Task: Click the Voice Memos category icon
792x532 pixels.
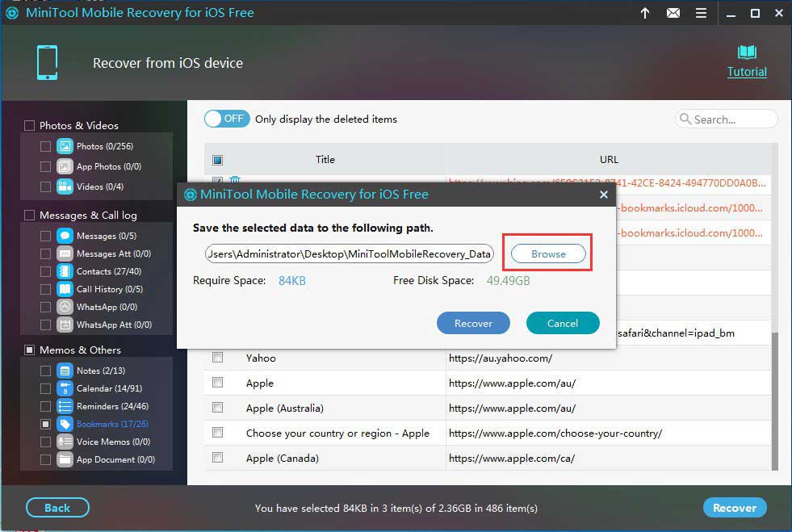Action: (65, 442)
